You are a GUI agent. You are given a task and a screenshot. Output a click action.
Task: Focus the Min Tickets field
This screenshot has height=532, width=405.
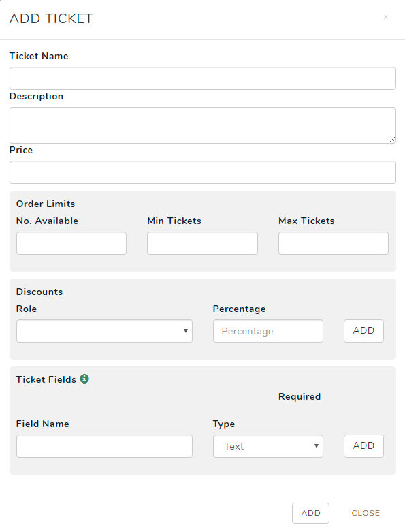(x=202, y=243)
